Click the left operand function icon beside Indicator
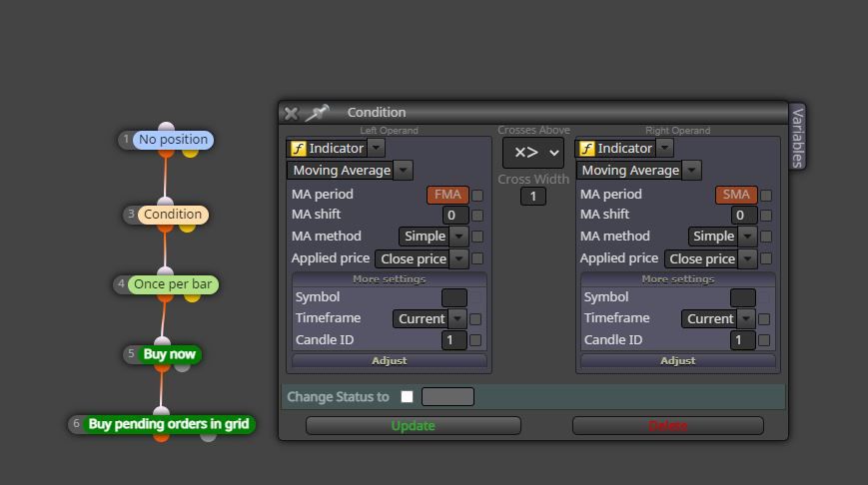The image size is (868, 485). point(298,149)
